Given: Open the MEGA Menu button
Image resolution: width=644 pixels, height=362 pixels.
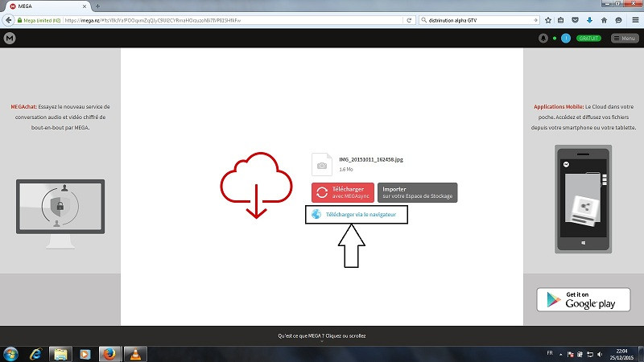Looking at the screenshot, I should [x=625, y=38].
